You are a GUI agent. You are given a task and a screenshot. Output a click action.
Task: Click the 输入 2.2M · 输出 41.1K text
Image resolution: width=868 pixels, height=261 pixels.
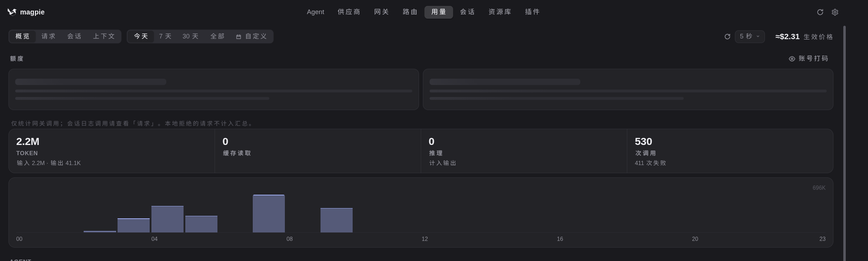(x=49, y=163)
